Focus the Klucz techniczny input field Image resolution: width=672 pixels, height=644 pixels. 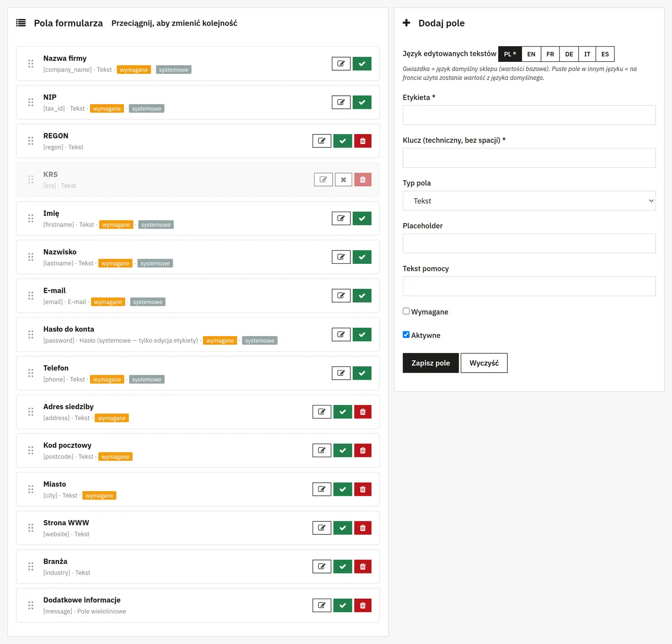click(529, 158)
